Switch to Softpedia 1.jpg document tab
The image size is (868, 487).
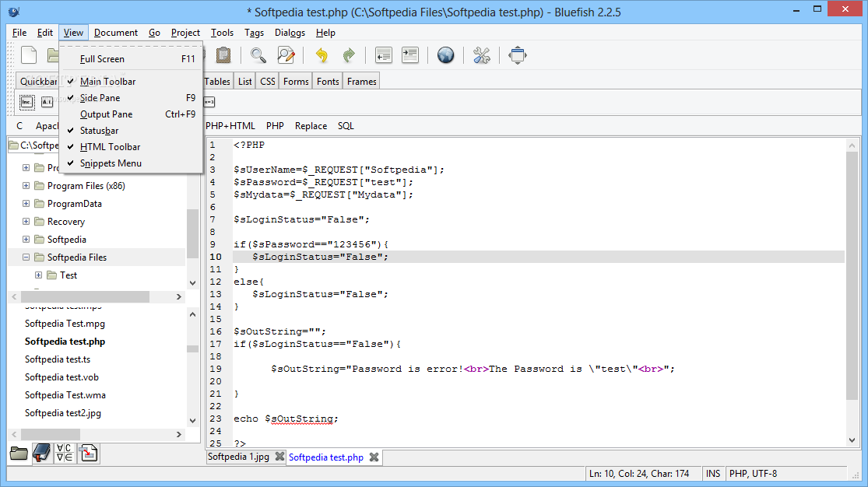pyautogui.click(x=238, y=457)
